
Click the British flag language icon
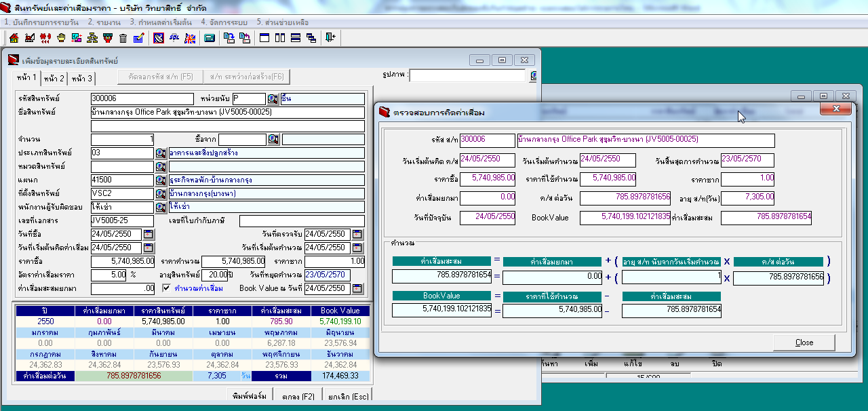(x=189, y=38)
